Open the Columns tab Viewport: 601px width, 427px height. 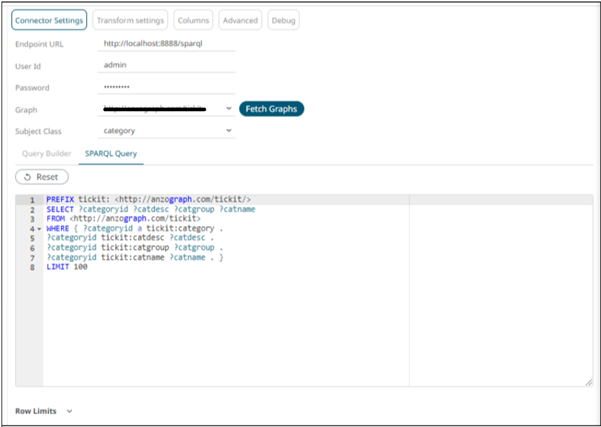(193, 20)
